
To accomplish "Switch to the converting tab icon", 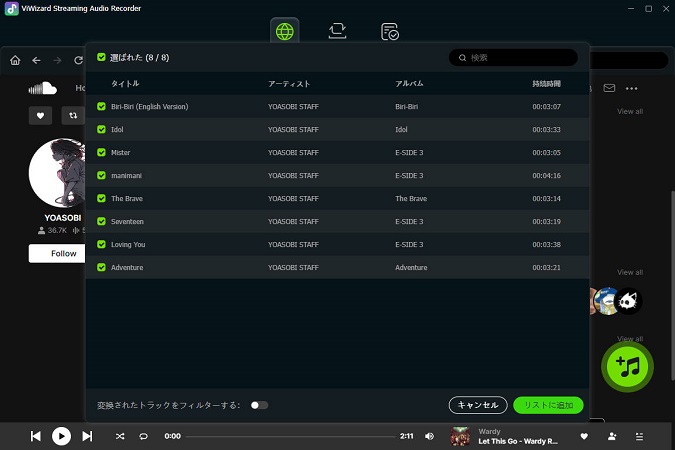I will tap(337, 31).
